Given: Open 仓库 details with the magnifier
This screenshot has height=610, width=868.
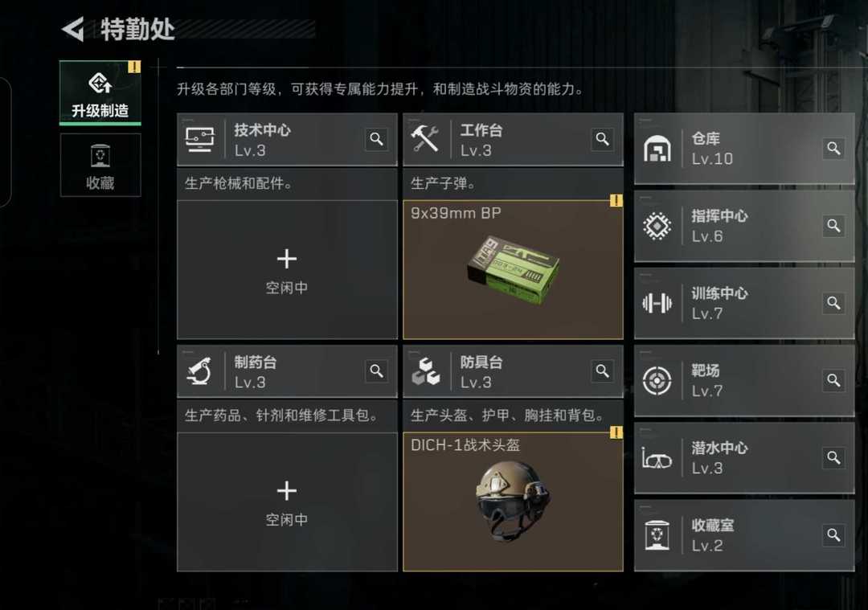Looking at the screenshot, I should [x=833, y=148].
